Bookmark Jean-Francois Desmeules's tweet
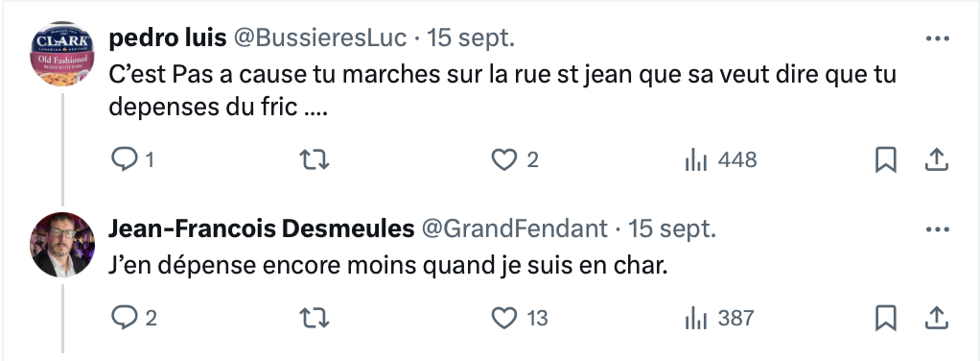This screenshot has width=980, height=361. 886,318
